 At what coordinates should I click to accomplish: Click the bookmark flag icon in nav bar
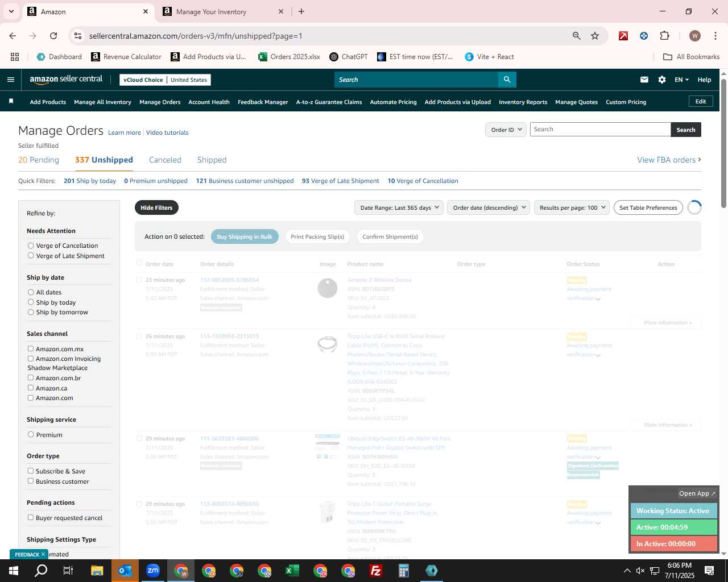point(11,102)
